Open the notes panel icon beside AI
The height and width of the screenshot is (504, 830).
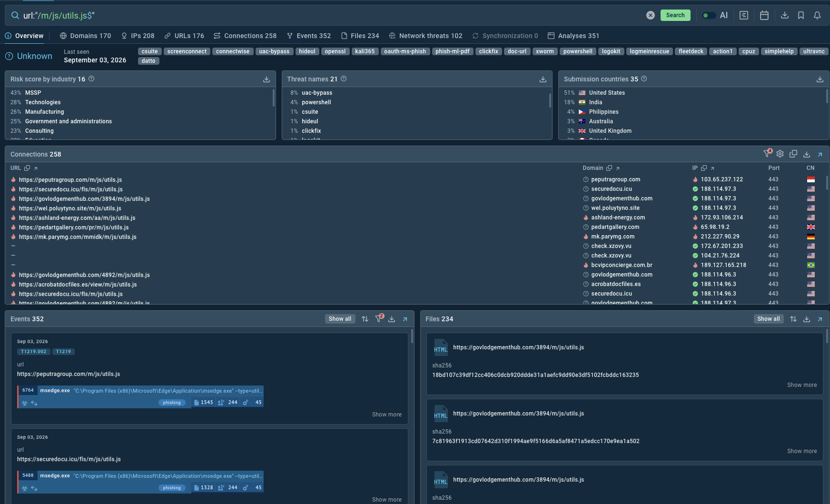point(744,15)
